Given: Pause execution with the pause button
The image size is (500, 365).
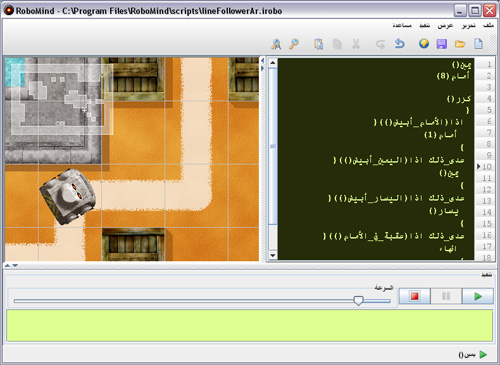Looking at the screenshot, I should (x=446, y=296).
